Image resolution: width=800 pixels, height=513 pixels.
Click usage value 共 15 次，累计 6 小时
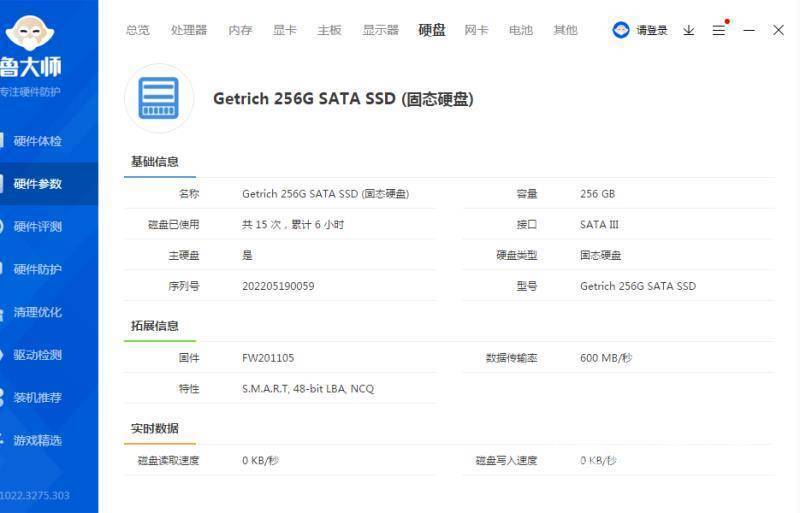pyautogui.click(x=293, y=225)
